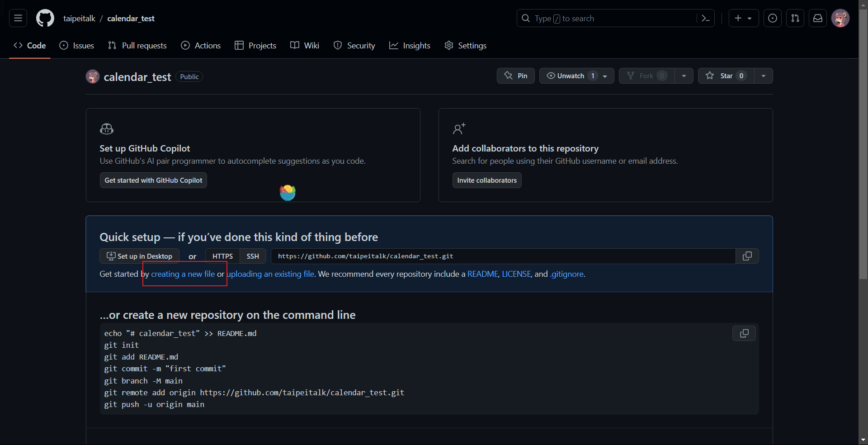Open the Security tab
868x445 pixels.
[x=354, y=45]
